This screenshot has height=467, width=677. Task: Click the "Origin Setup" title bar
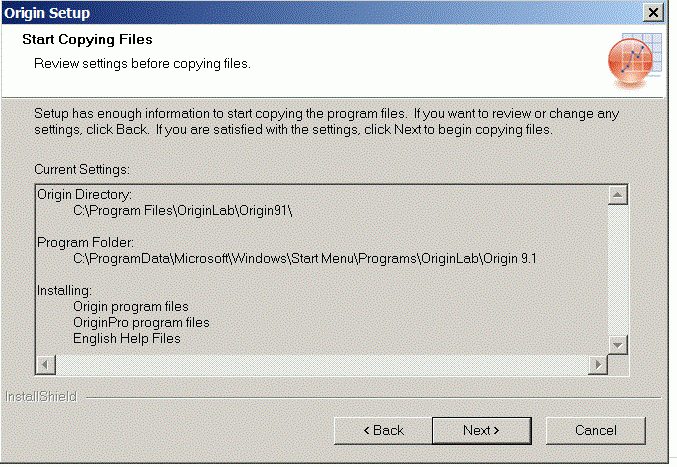pyautogui.click(x=300, y=13)
